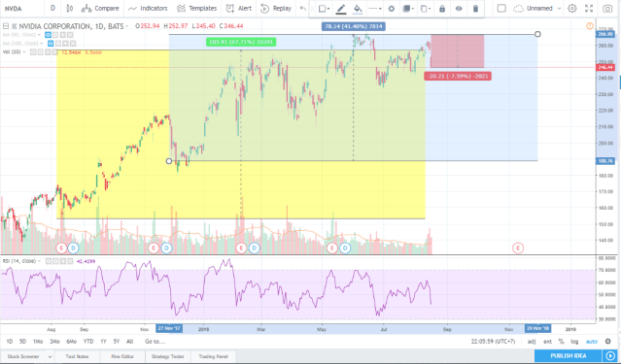The width and height of the screenshot is (621, 364).
Task: Remove the MA (100, close) indicator
Action: [x=73, y=44]
